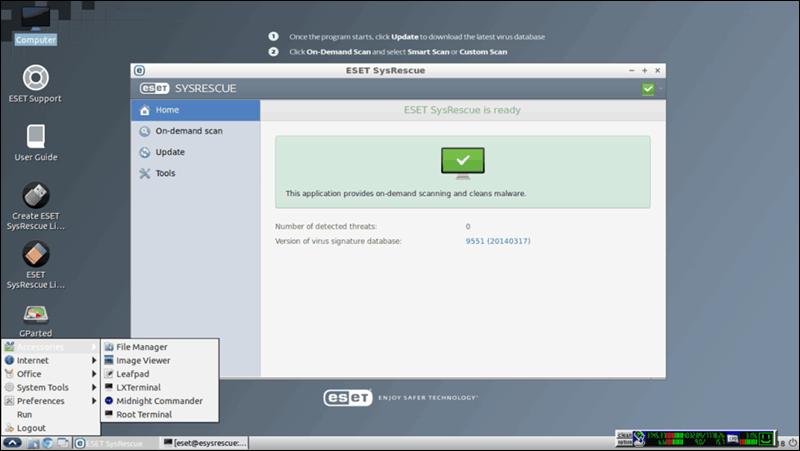Click the green checkmark status icon in header

(648, 89)
